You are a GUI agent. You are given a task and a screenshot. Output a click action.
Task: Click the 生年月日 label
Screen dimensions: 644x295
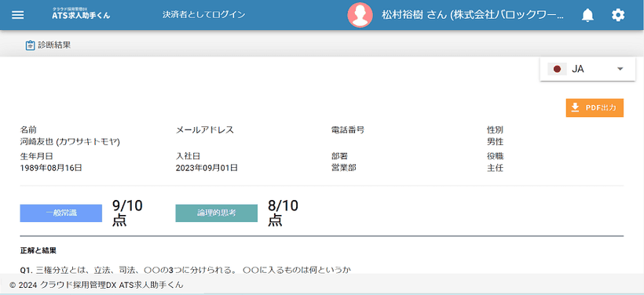(37, 156)
